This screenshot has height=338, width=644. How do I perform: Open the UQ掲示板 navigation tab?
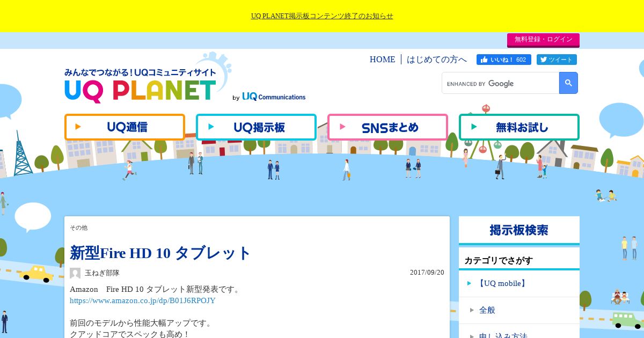(256, 127)
